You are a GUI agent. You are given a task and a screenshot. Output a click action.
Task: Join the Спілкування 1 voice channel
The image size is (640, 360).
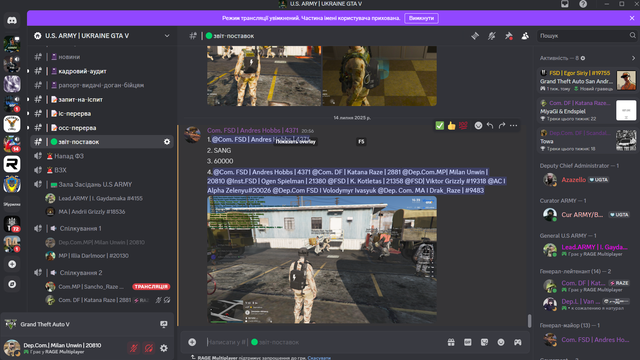[x=102, y=229]
